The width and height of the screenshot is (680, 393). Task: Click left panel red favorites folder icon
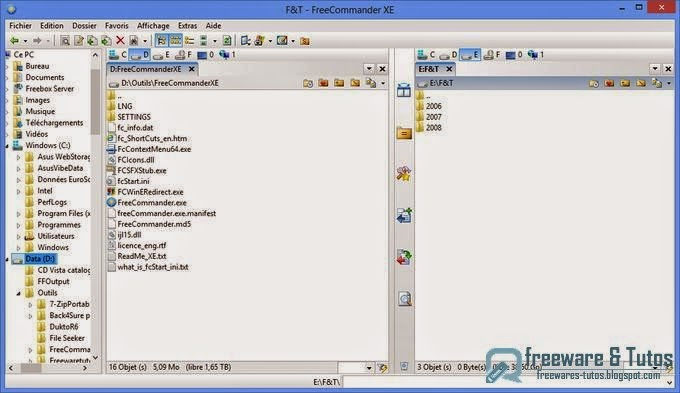324,83
